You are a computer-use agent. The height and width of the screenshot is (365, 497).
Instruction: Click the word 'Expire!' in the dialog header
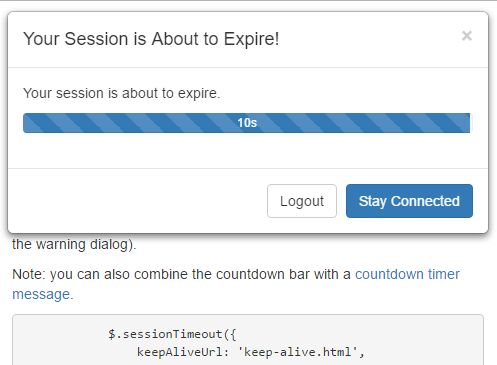[251, 39]
